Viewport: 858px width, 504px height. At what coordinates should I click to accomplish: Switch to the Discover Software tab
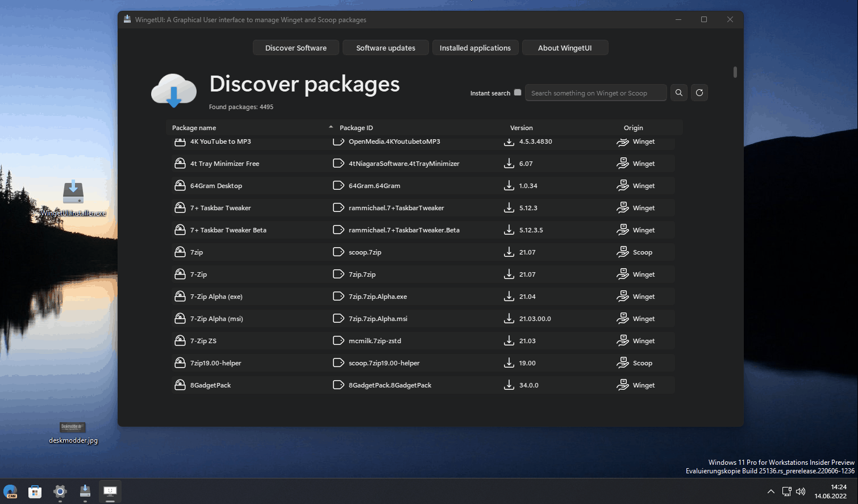[296, 48]
